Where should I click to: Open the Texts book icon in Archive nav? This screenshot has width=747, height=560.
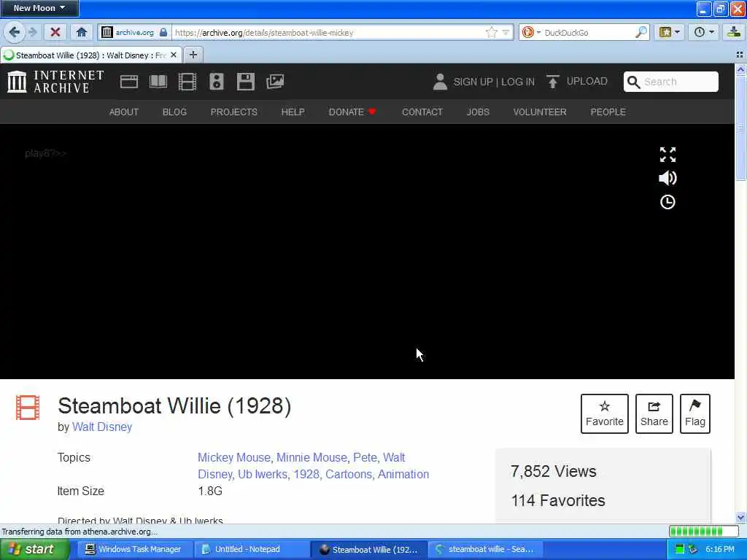pos(158,82)
